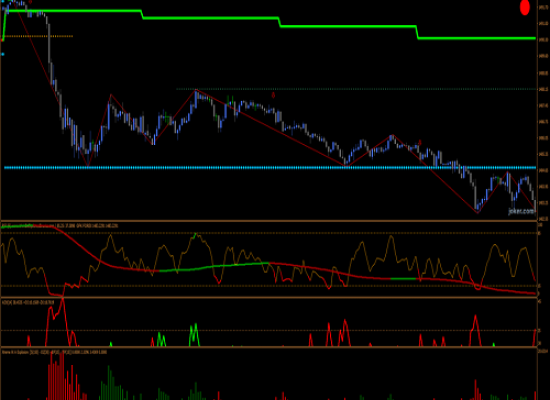Click the first oscillator panel's indicator label
This screenshot has height=400, width=550.
coord(60,226)
